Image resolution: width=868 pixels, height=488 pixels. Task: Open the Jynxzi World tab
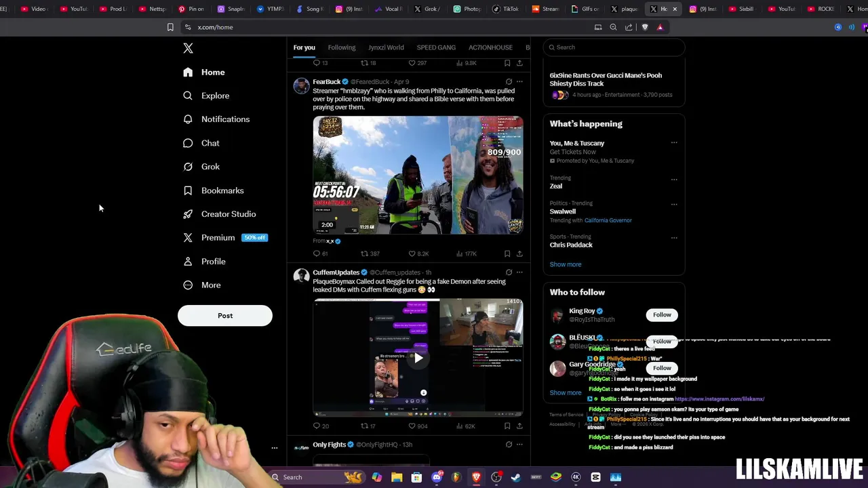[x=386, y=47]
